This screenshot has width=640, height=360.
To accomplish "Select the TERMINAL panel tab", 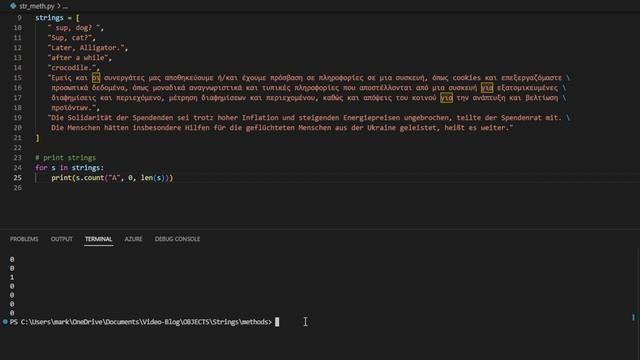I will tap(98, 239).
